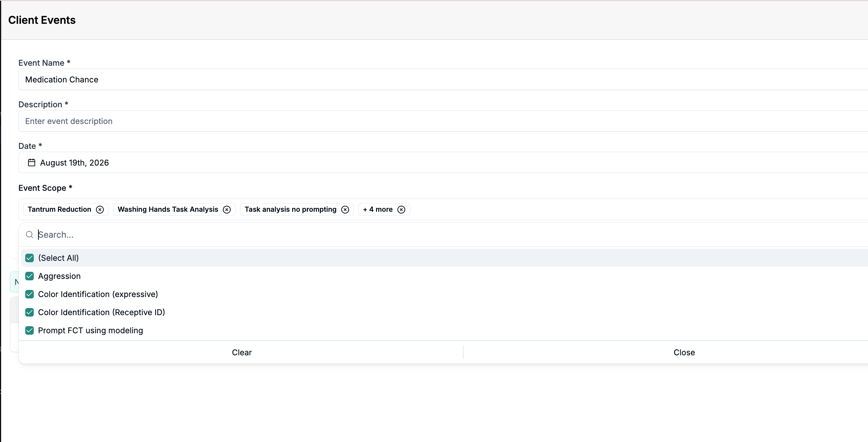
Task: Click the Description input field
Action: tap(443, 121)
